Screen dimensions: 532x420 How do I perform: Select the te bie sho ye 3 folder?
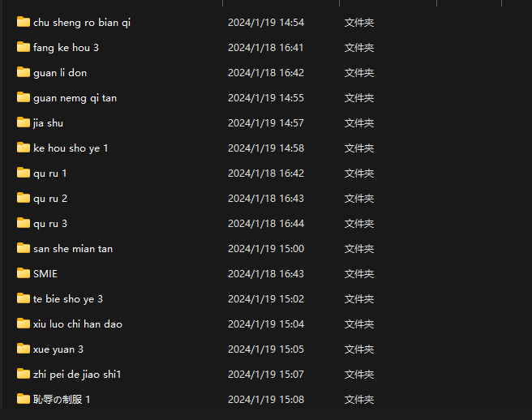tap(68, 299)
